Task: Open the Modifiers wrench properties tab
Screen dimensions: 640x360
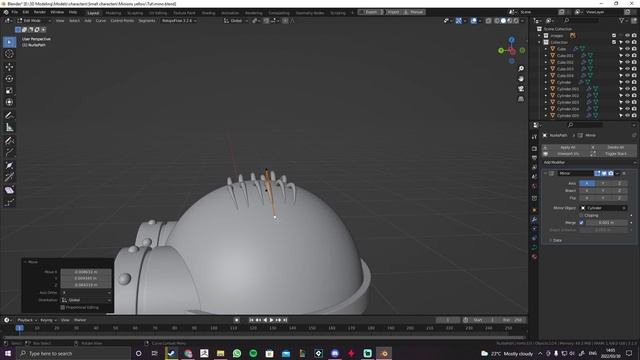Action: (534, 220)
